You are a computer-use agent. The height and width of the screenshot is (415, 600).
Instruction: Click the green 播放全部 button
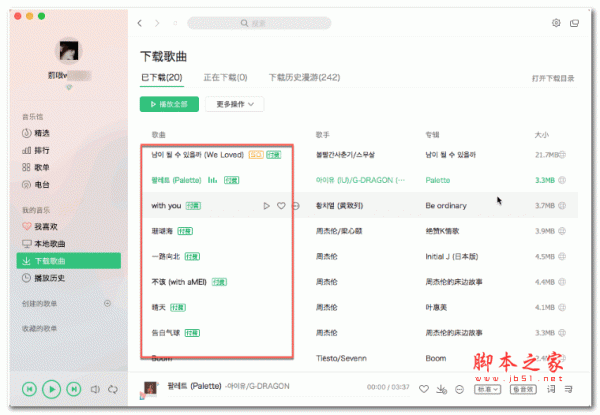click(x=169, y=104)
